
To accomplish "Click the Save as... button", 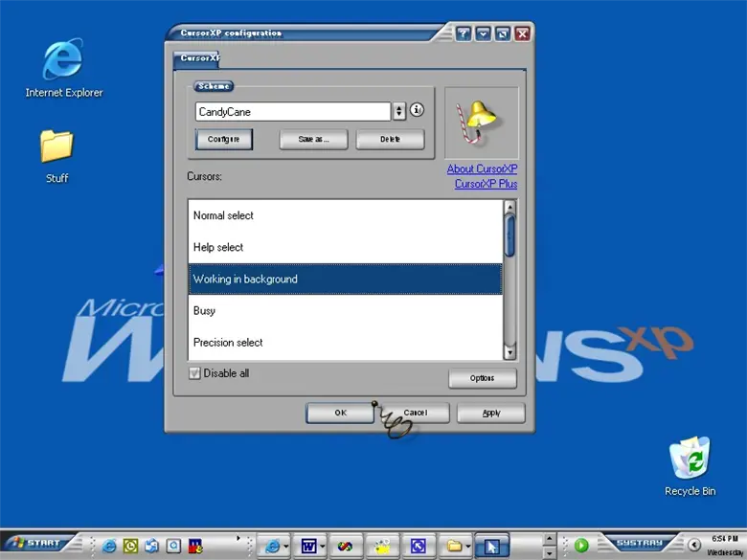I will point(313,140).
